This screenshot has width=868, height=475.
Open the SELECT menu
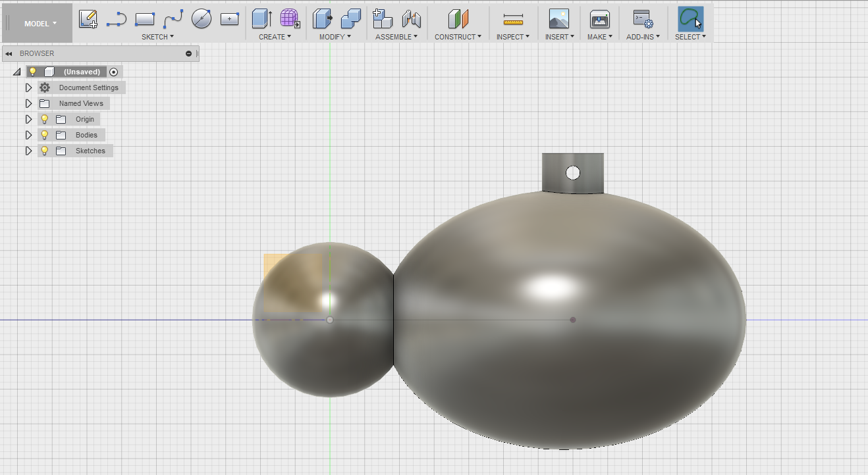(690, 37)
